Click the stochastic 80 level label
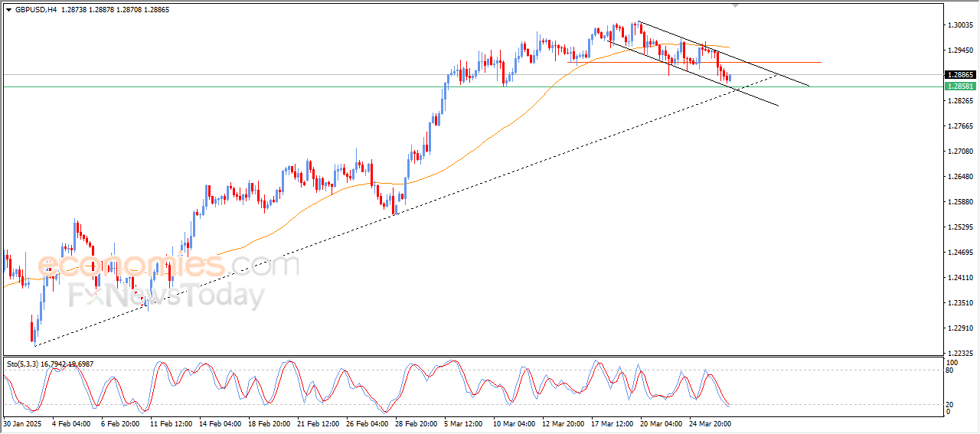 click(950, 370)
